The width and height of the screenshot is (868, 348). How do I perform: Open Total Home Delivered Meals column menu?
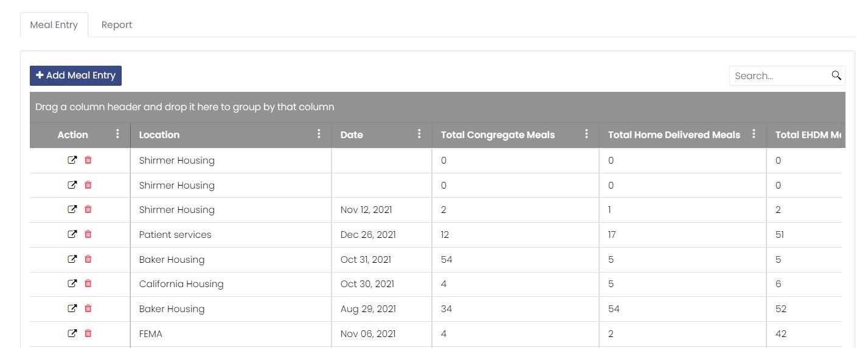pos(754,134)
